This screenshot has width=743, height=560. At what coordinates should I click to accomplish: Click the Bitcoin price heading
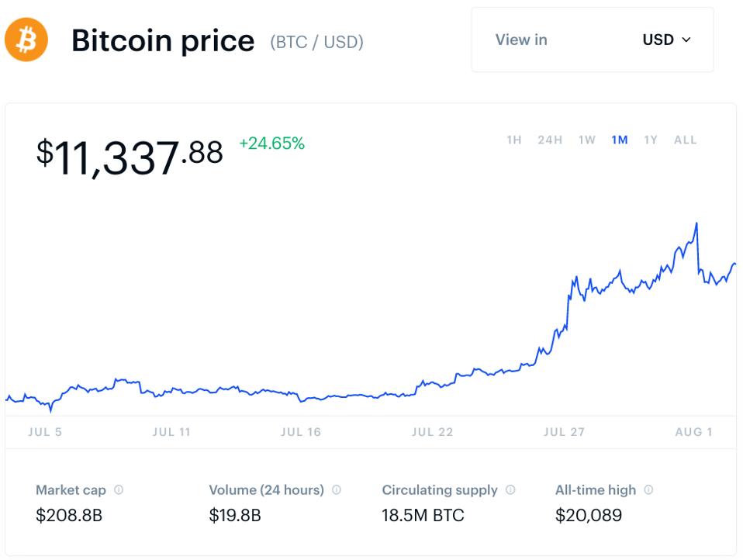163,40
